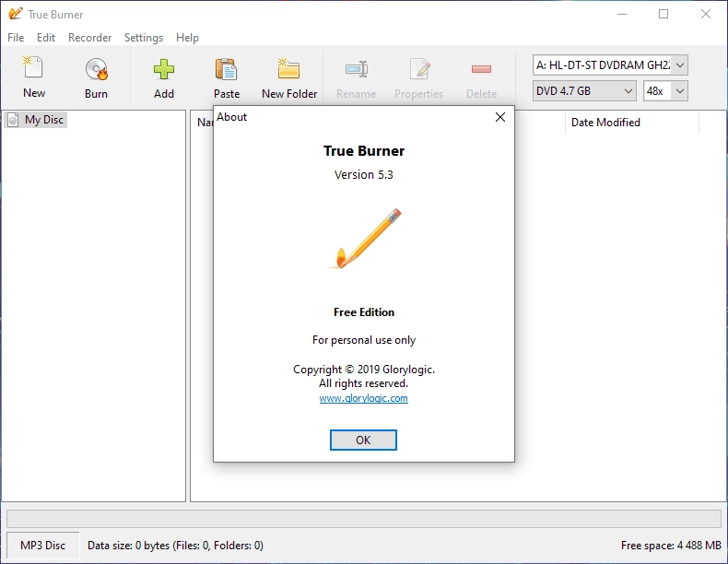The height and width of the screenshot is (564, 728).
Task: Click the Free space 4 488 MB text
Action: 671,546
